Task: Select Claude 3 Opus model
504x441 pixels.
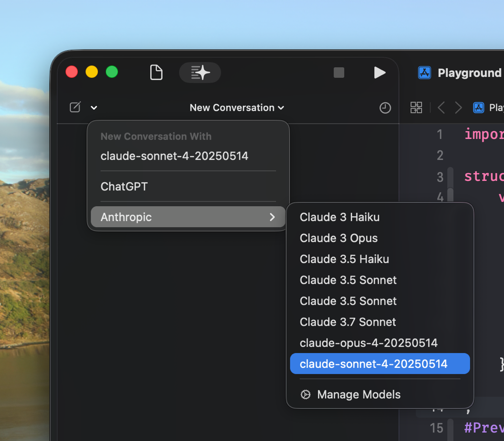Action: [380, 238]
